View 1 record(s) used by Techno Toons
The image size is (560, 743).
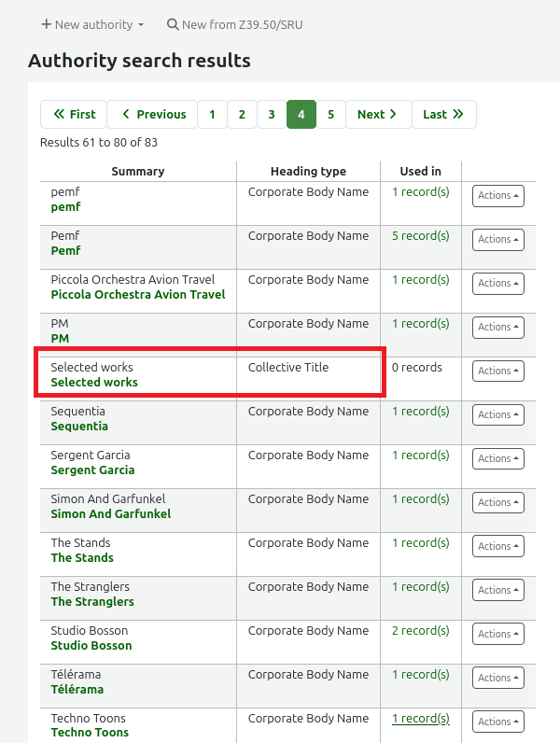pos(420,719)
